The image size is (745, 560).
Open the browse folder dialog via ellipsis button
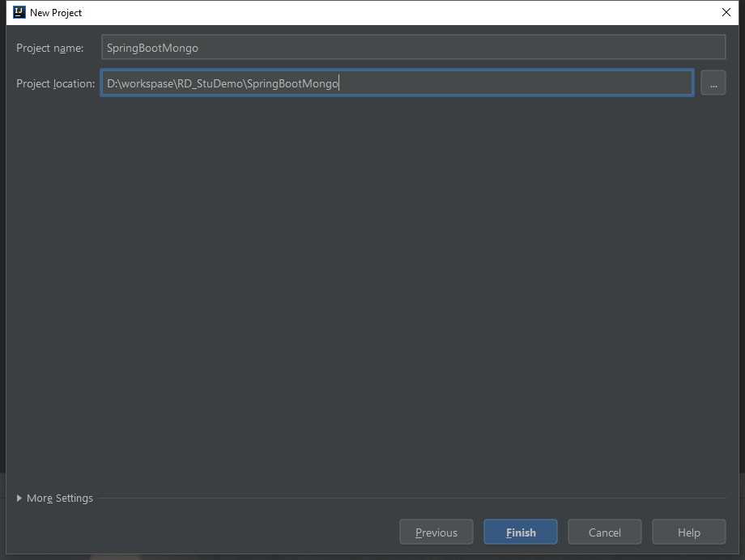pyautogui.click(x=713, y=83)
